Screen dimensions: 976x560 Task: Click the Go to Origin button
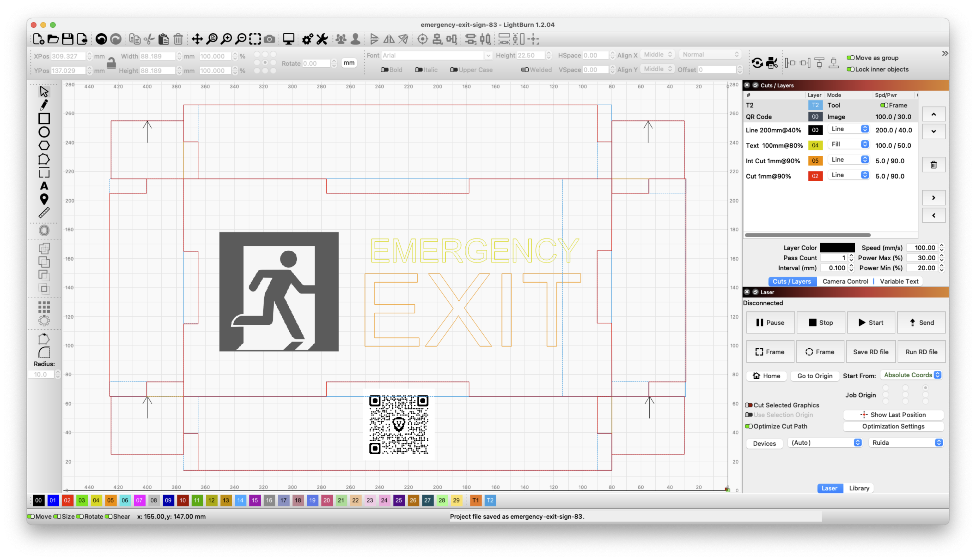coord(814,376)
